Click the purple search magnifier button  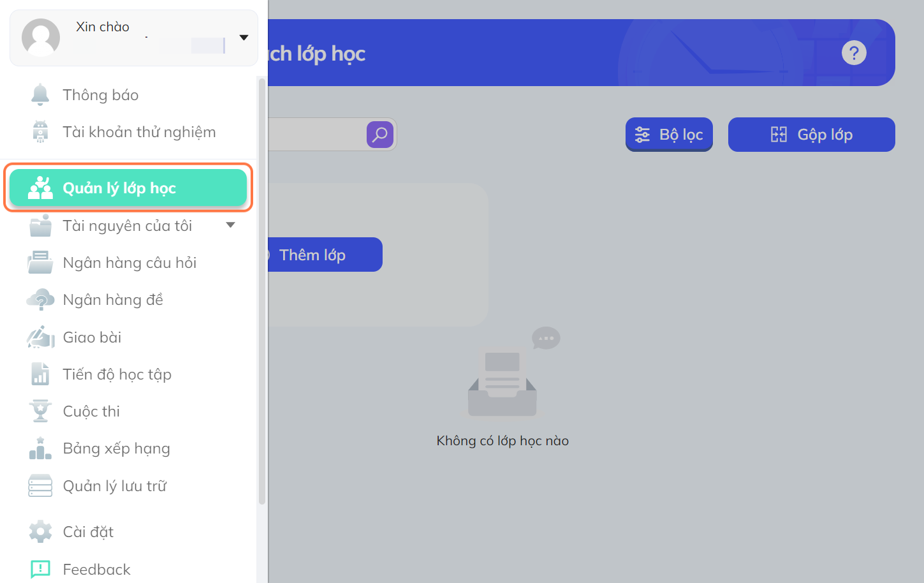(380, 135)
